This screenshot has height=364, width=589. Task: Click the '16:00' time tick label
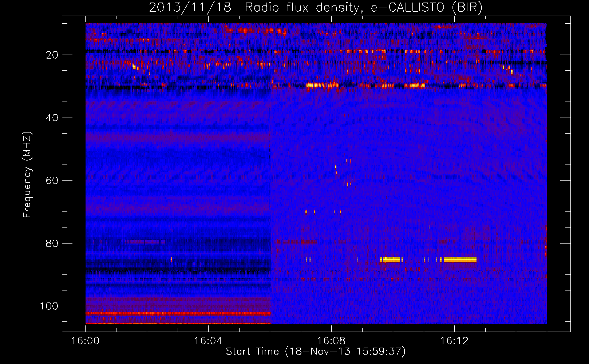86,341
